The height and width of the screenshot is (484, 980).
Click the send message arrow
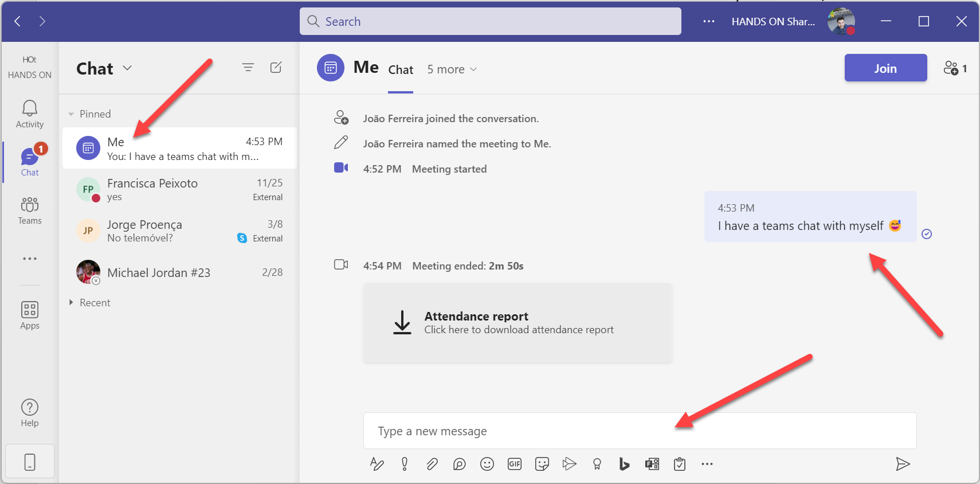[903, 464]
